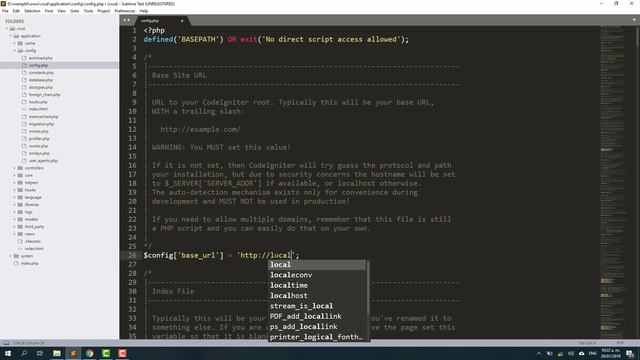This screenshot has height=360, width=640.
Task: Show hidden system tray icons
Action: point(539,353)
